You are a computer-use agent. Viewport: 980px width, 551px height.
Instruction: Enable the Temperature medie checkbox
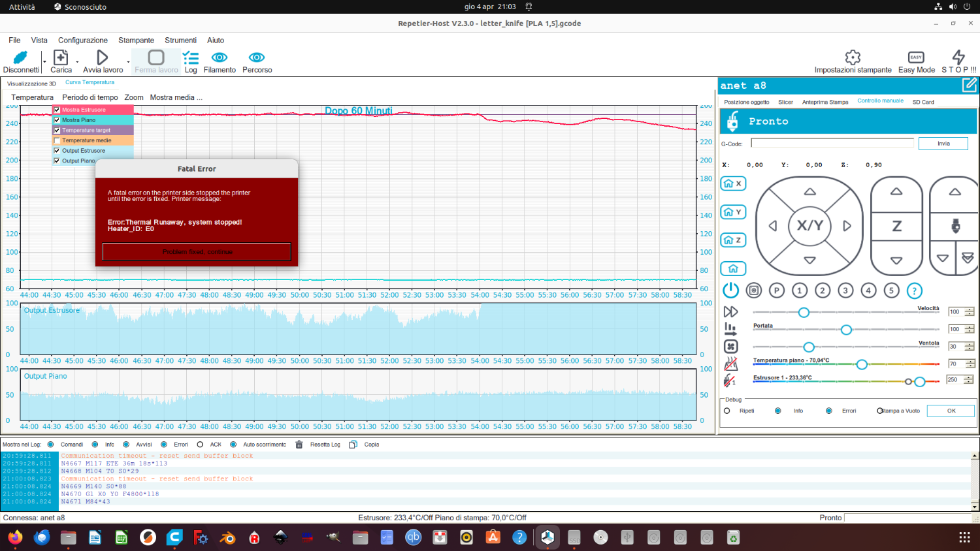point(57,140)
